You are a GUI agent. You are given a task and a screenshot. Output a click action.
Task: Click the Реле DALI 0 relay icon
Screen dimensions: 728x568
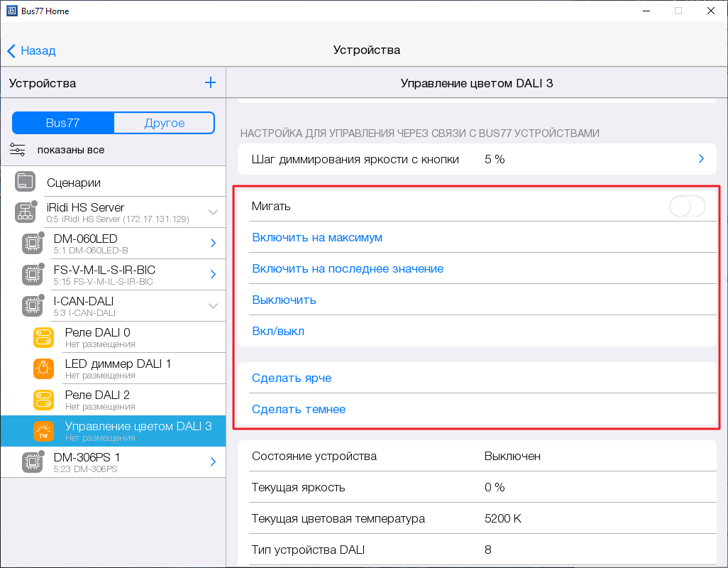pyautogui.click(x=43, y=338)
